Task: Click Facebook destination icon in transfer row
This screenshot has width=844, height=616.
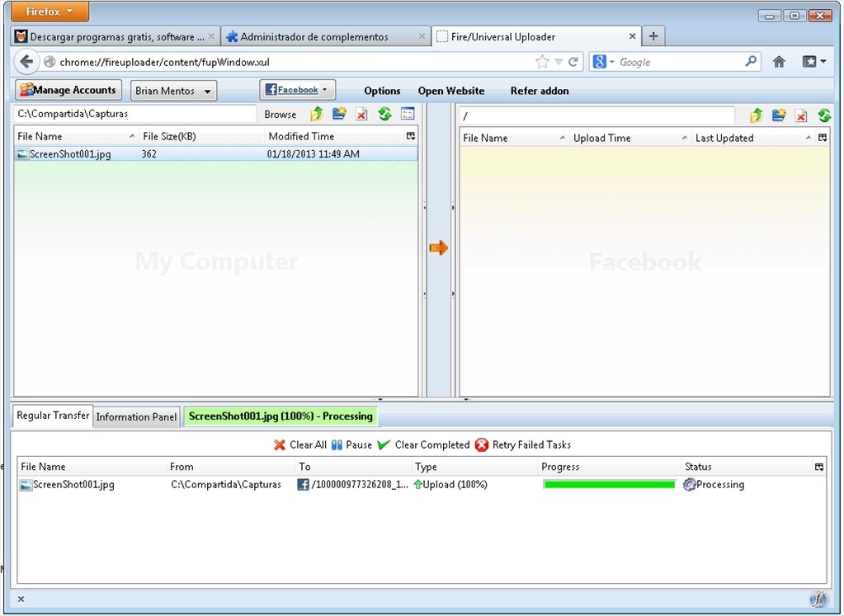Action: click(303, 484)
